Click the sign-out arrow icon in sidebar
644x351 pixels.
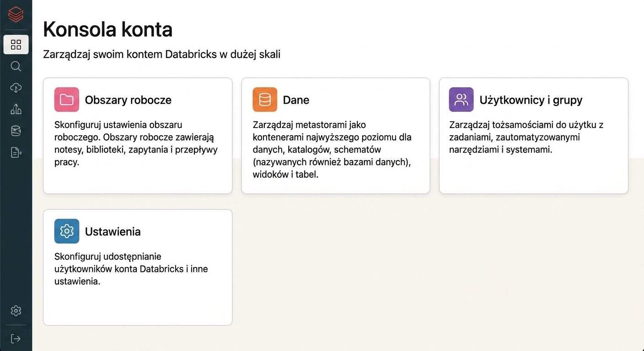16,339
